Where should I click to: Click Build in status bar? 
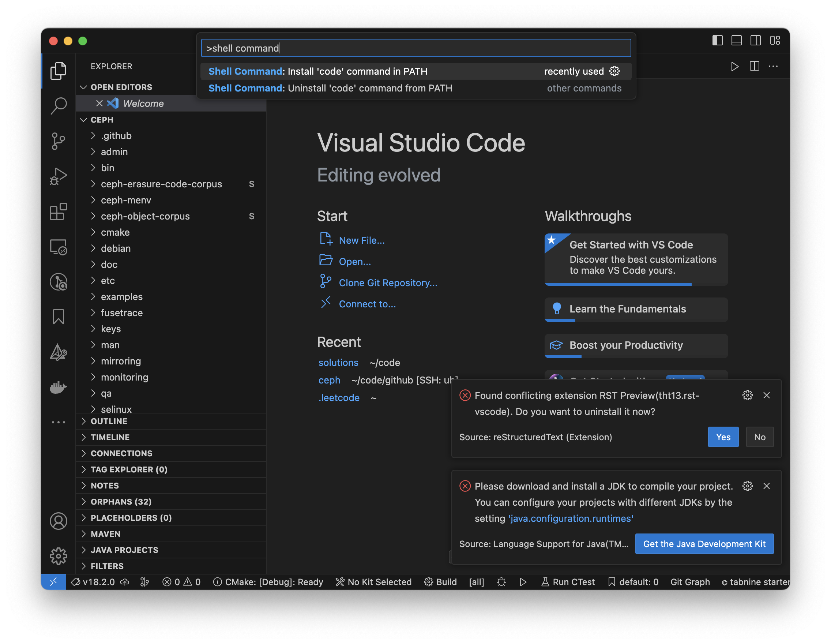440,581
